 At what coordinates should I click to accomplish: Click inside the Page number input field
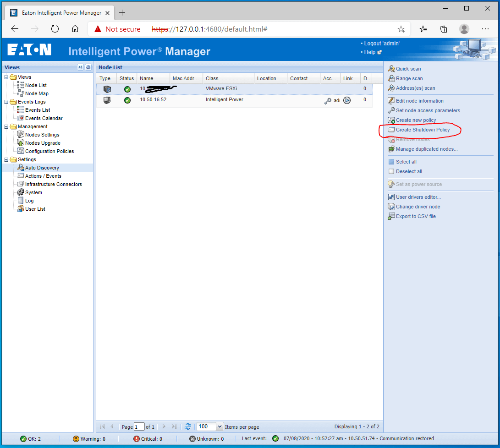(x=139, y=426)
